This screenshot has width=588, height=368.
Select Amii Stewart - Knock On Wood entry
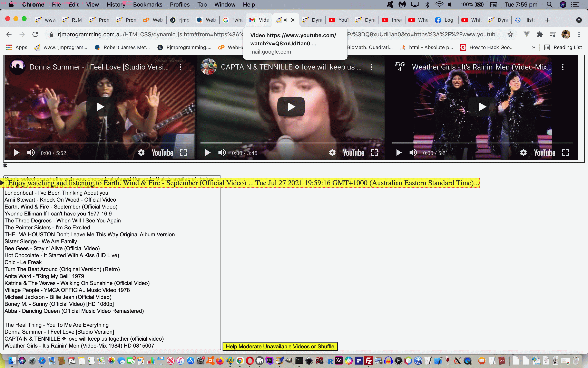pyautogui.click(x=60, y=200)
